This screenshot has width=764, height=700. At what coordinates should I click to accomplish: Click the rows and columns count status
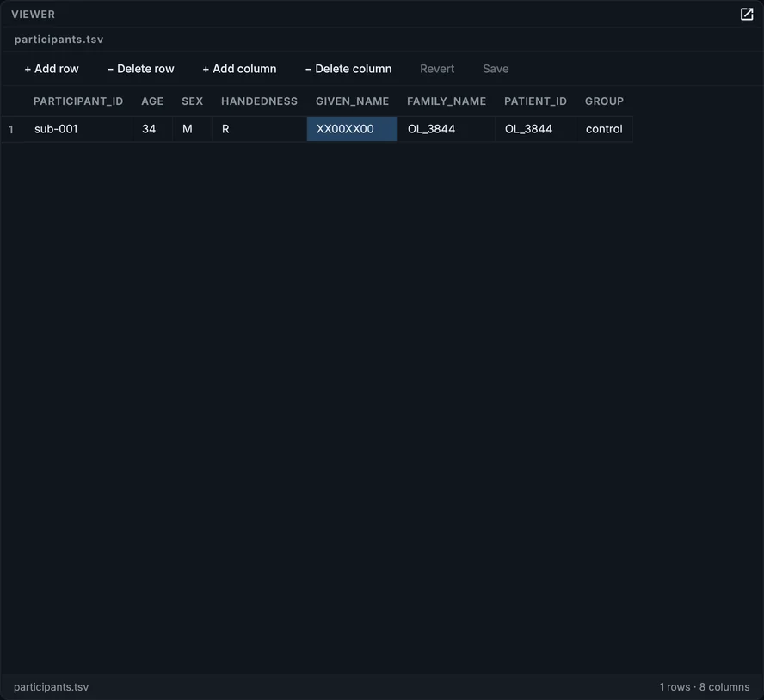click(704, 687)
